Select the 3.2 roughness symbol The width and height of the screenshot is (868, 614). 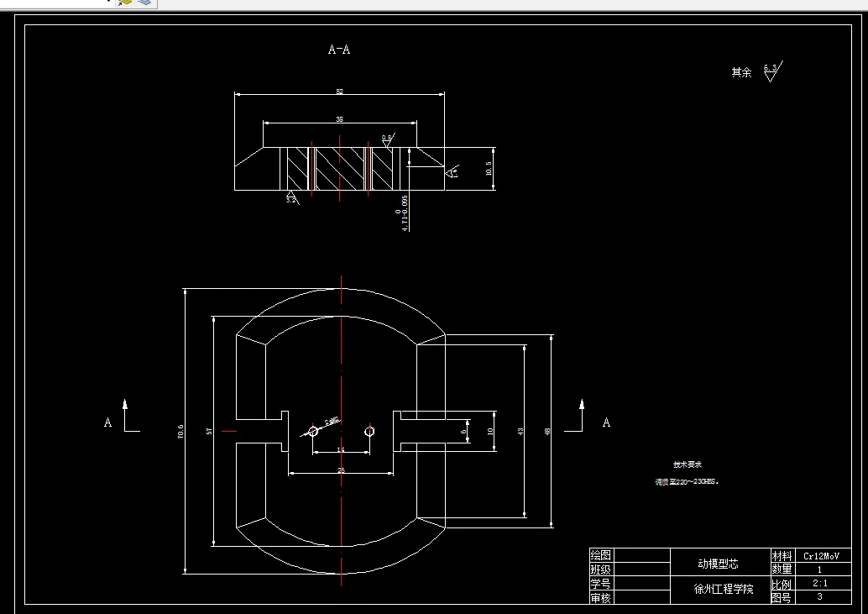point(292,197)
